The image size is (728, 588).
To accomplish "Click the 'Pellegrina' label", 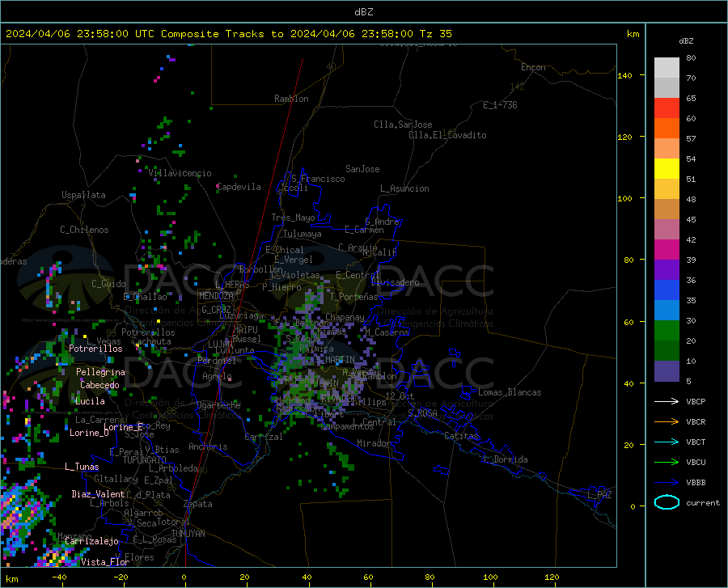I will [100, 372].
